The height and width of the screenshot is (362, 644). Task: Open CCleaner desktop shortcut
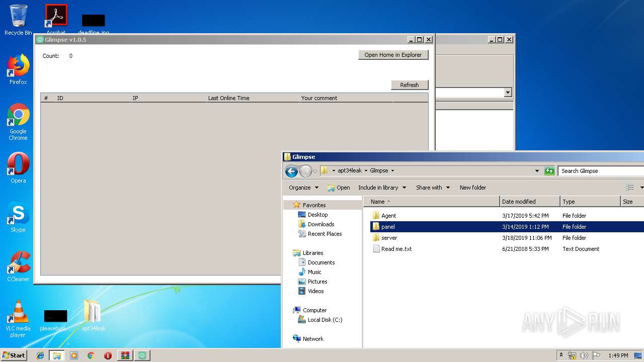tap(18, 266)
